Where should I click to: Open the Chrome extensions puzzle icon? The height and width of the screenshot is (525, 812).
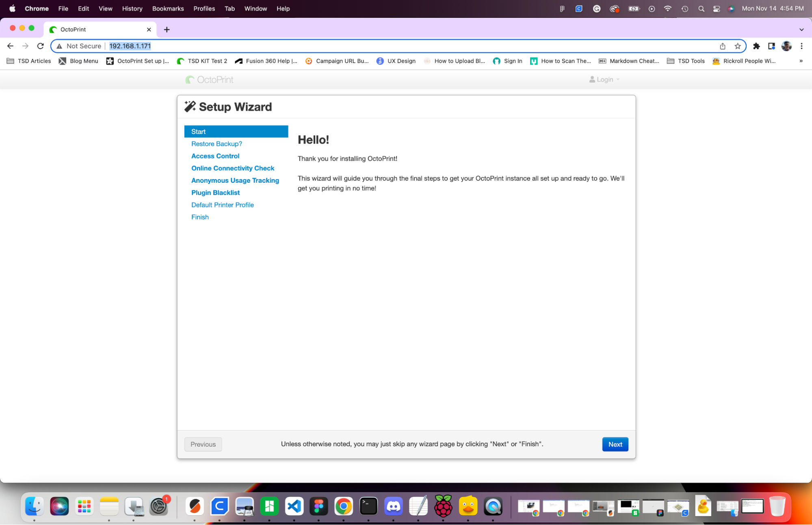(x=756, y=46)
